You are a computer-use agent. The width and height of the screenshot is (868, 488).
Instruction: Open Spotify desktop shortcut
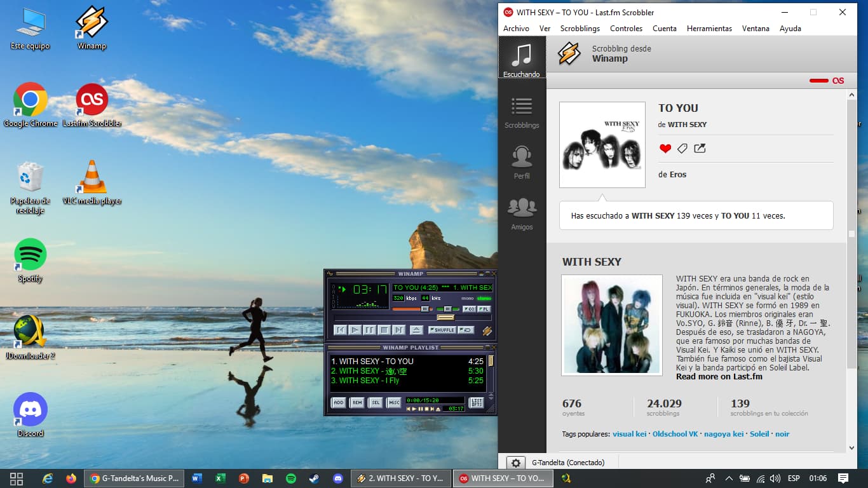tap(30, 261)
